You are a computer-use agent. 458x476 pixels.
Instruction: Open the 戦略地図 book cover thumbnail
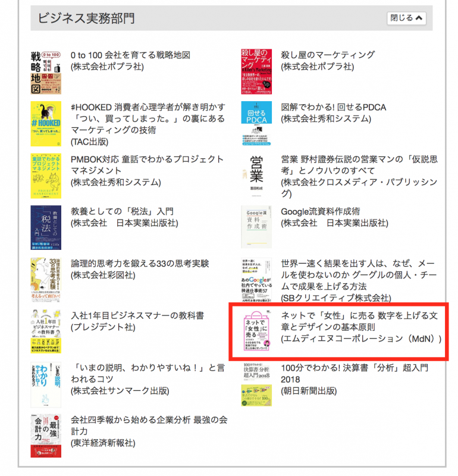(x=46, y=72)
